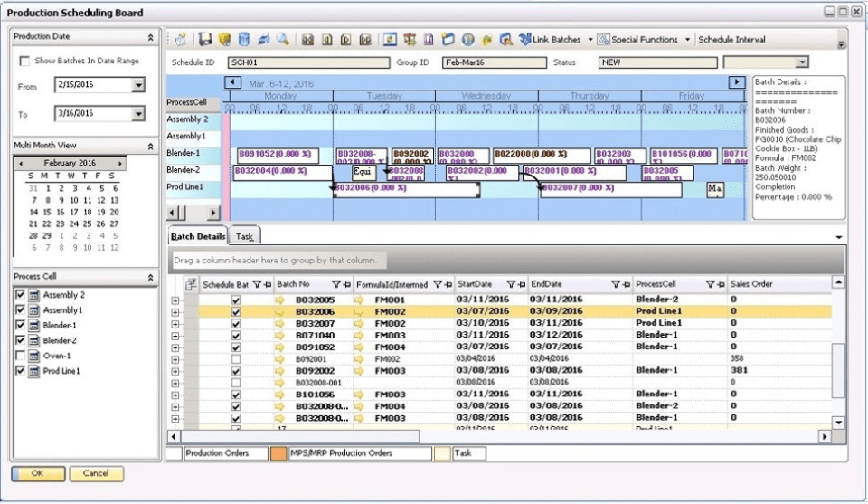Click the pale yellow Task legend swatch
The height and width of the screenshot is (504, 868).
click(x=442, y=453)
